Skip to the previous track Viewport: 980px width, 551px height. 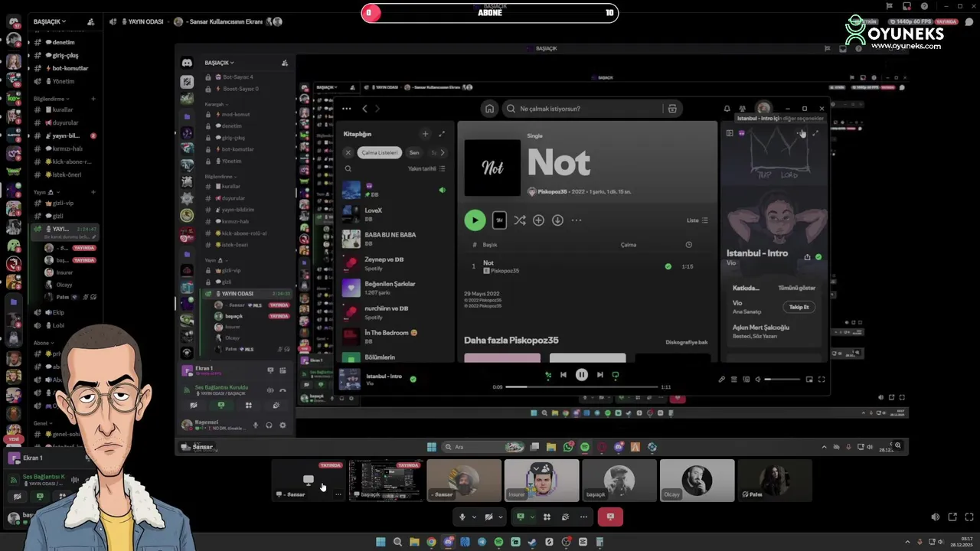[x=563, y=375]
